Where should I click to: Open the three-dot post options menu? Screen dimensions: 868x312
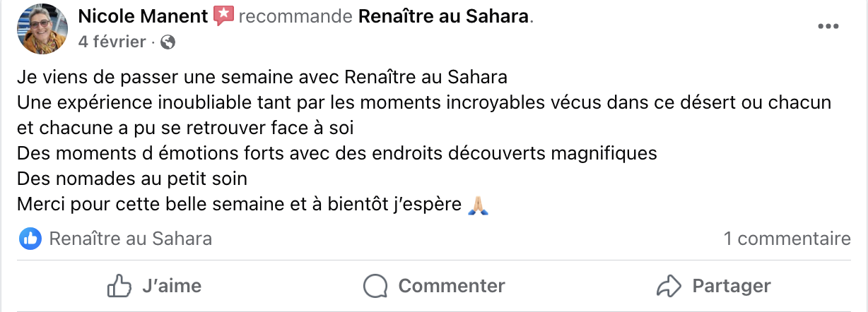click(x=828, y=27)
